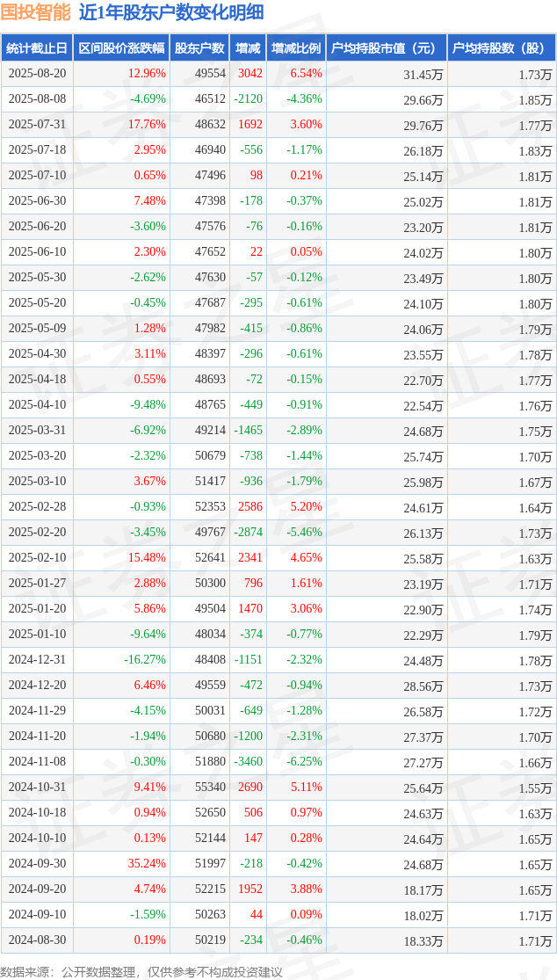Screen dimensions: 557x980
Task: Select the 35.24% price change cell
Action: pyautogui.click(x=147, y=864)
